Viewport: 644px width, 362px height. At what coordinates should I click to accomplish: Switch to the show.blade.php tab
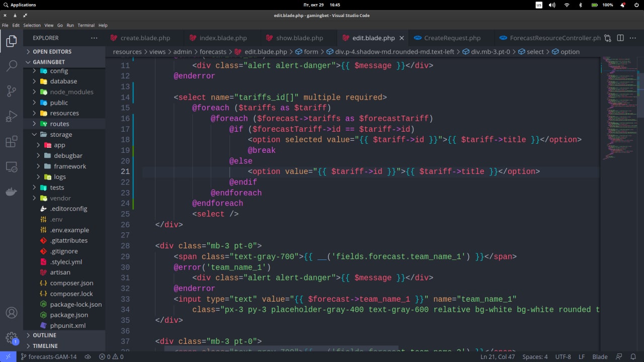pos(299,38)
